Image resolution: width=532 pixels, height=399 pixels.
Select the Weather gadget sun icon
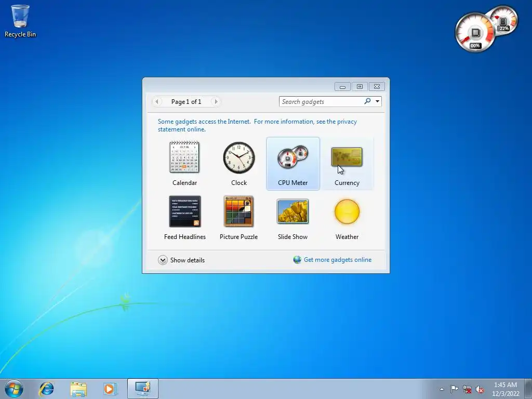tap(347, 212)
